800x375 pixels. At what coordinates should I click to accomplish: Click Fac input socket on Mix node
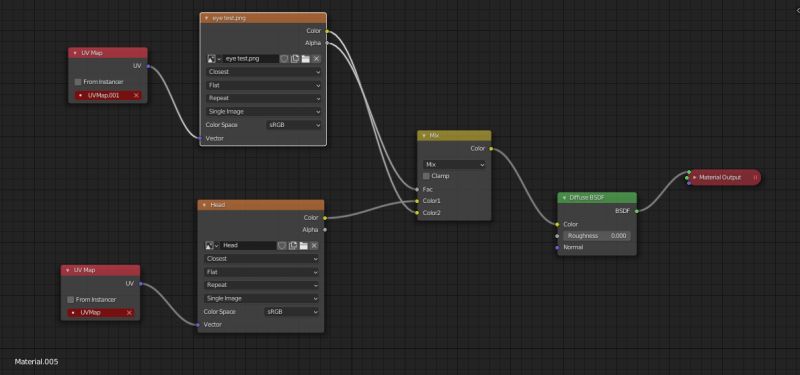tap(417, 189)
